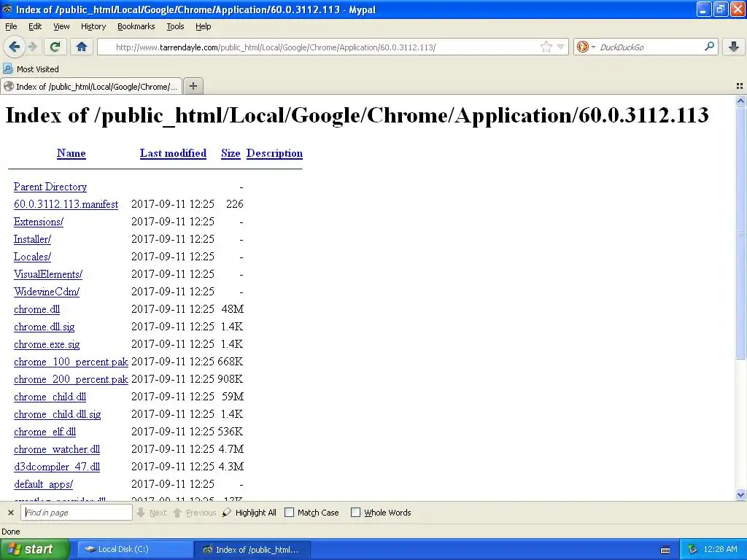Open the View menu
747x560 pixels.
pos(61,26)
